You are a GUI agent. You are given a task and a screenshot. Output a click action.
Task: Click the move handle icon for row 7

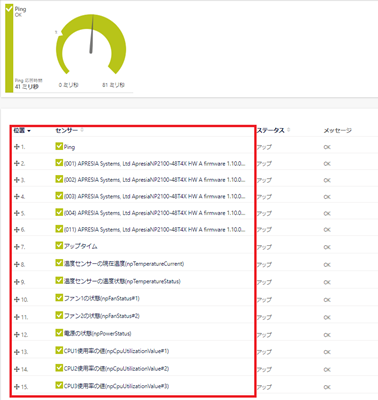tap(17, 247)
